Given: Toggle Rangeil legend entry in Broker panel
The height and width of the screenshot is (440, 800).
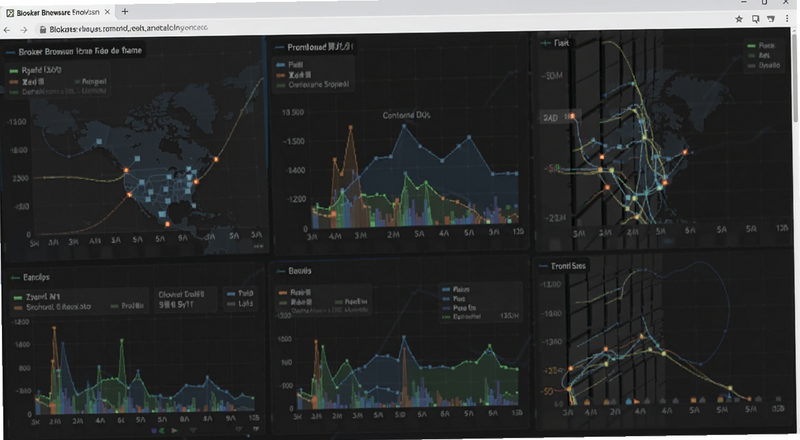Looking at the screenshot, I should pyautogui.click(x=91, y=81).
